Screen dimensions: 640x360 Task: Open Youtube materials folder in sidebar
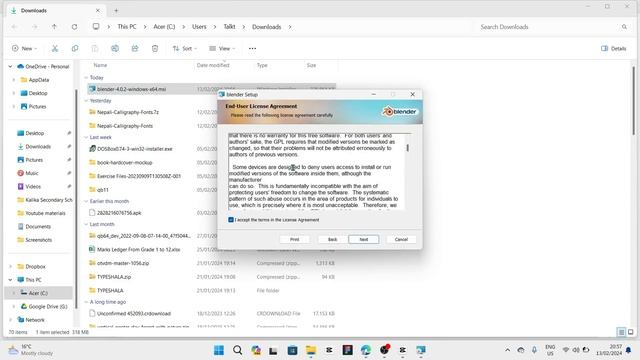[x=45, y=213]
